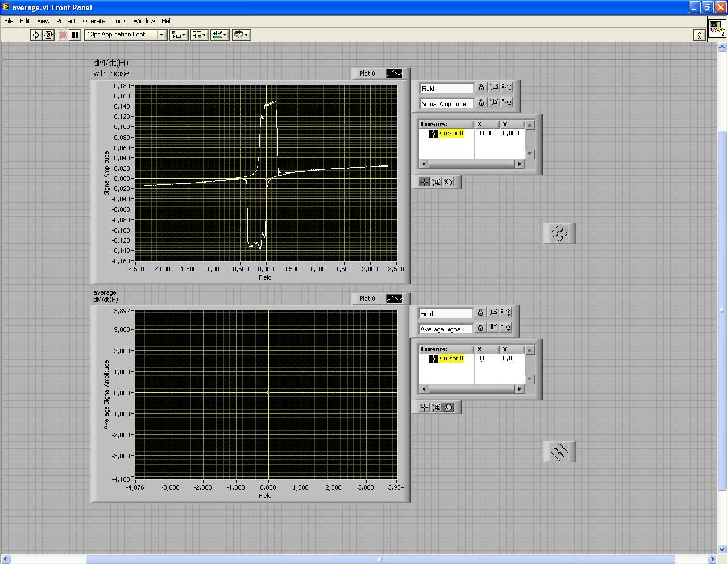Select Cursor 0 in the bottom cursor legend
The image size is (728, 564).
[451, 358]
